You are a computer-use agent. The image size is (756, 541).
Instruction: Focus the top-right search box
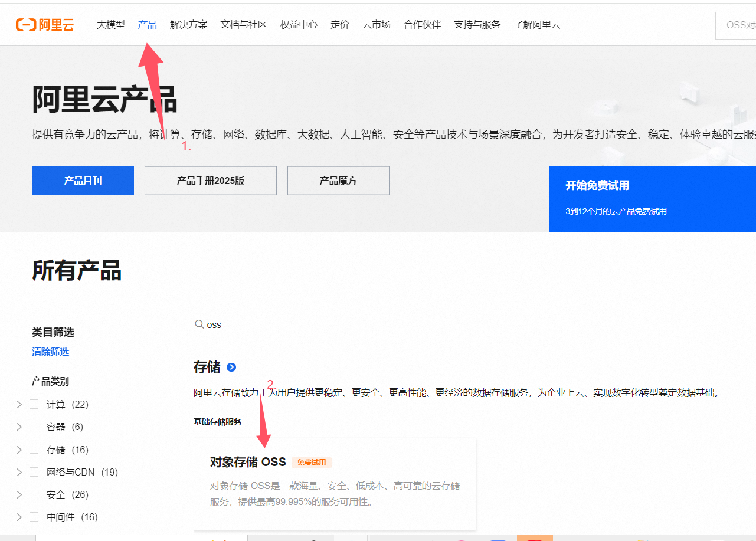point(735,25)
